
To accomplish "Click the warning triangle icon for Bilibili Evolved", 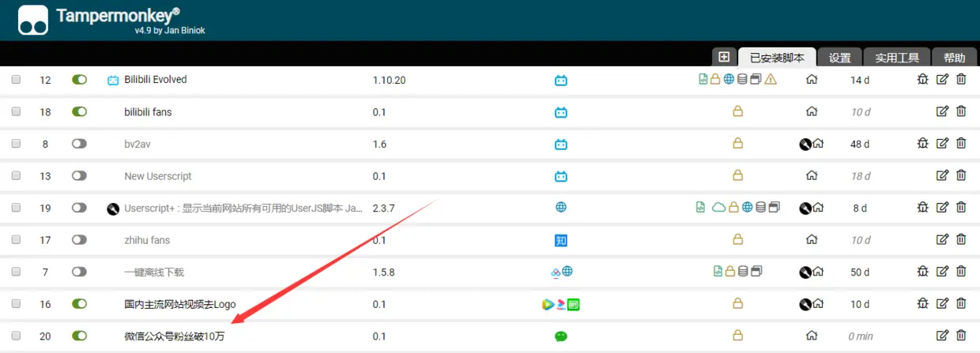I will [x=771, y=79].
